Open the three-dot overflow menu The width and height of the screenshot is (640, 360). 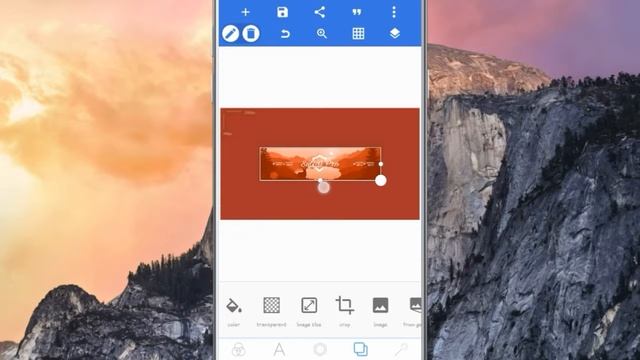click(x=394, y=12)
